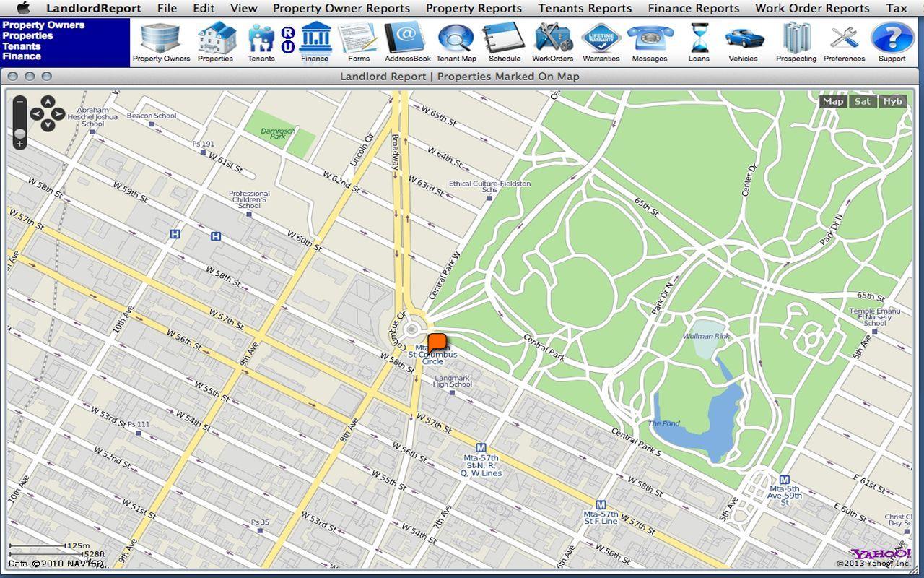Click Property Owners in blue panel
The width and height of the screenshot is (924, 578).
coord(43,25)
